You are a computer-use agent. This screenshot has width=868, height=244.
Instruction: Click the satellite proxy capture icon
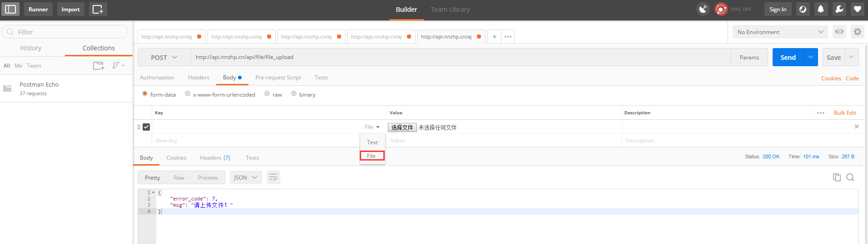tap(703, 9)
